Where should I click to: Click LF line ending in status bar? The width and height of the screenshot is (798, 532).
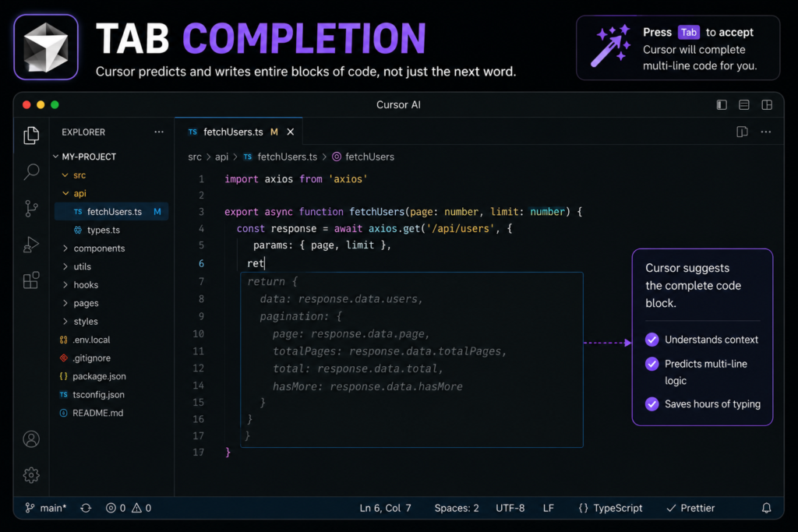pos(548,508)
